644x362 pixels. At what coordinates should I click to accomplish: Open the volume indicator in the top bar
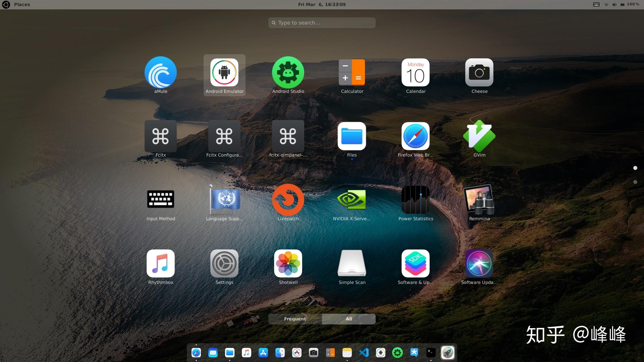coord(614,4)
